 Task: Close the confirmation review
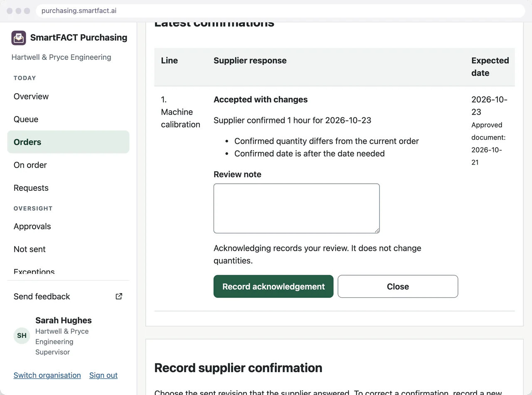(x=398, y=286)
